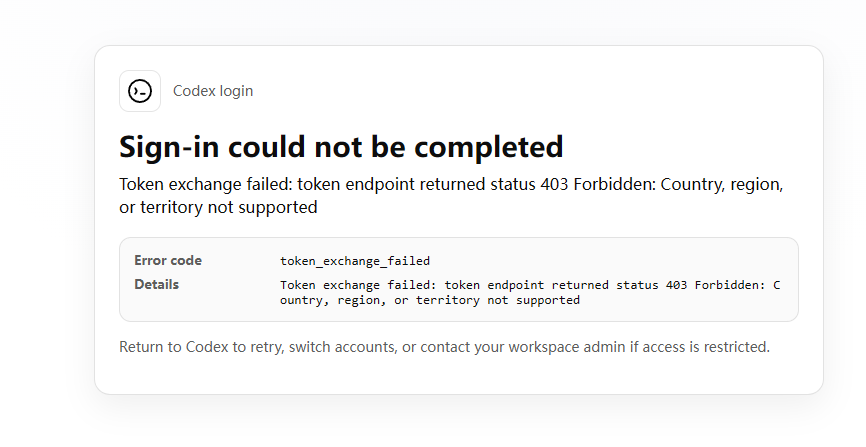Image resolution: width=866 pixels, height=447 pixels.
Task: Select the "Codex login" label
Action: [213, 91]
